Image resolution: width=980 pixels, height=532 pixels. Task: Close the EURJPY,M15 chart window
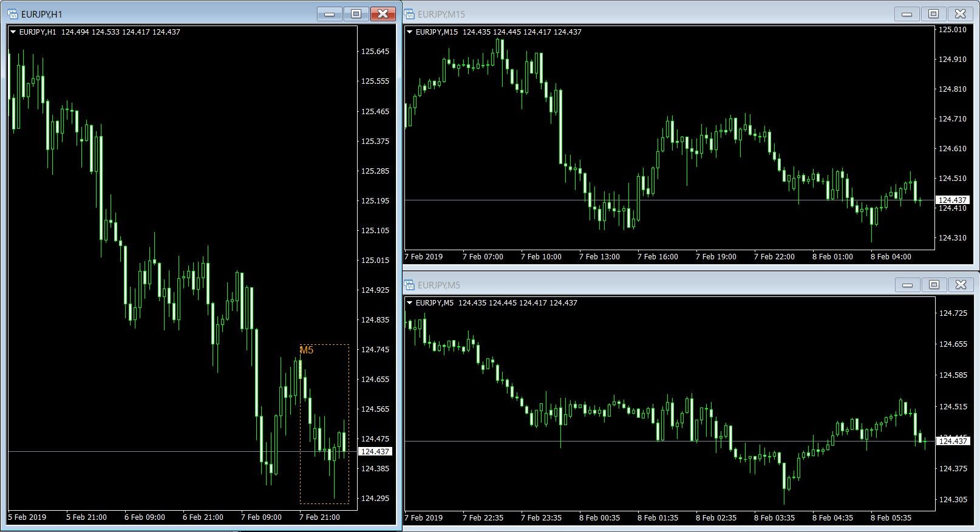tap(961, 14)
